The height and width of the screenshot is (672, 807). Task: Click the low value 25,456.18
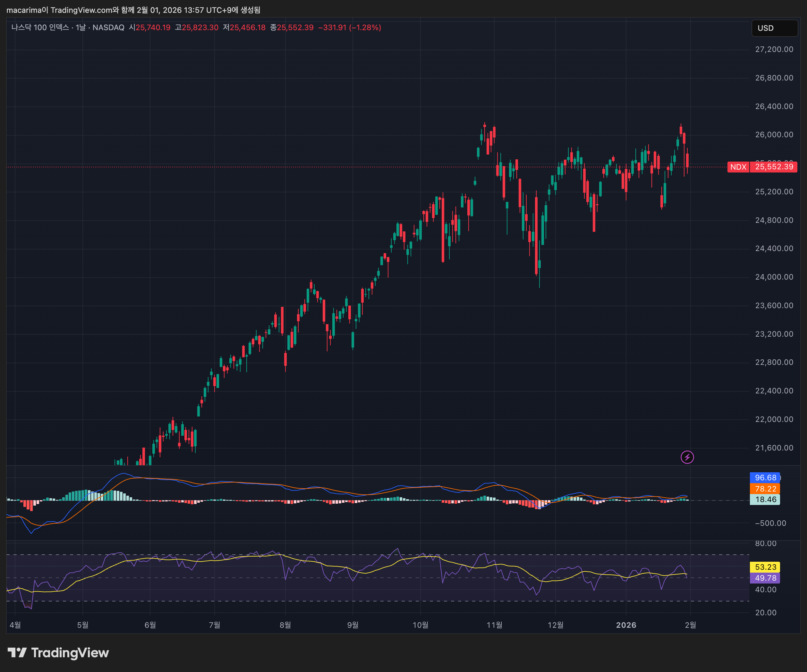(248, 28)
